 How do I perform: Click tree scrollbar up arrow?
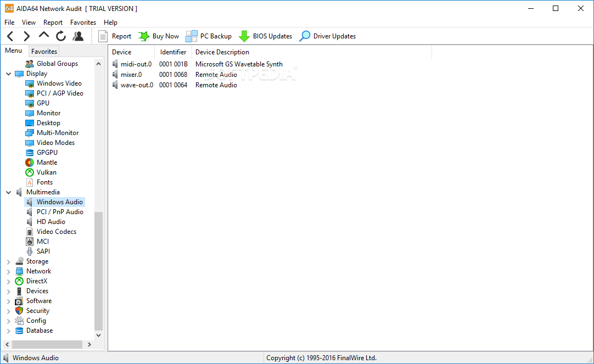(x=98, y=64)
